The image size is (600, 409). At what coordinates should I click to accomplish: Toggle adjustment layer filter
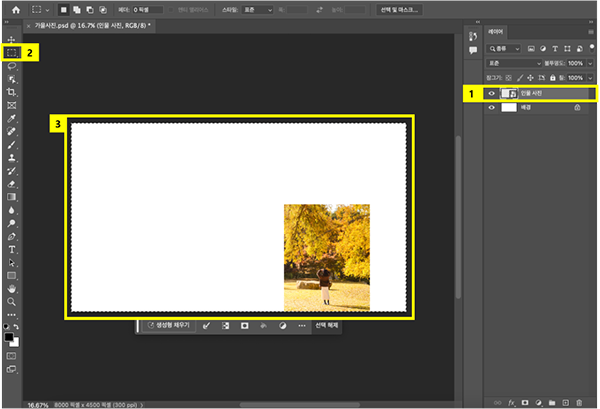[x=543, y=49]
